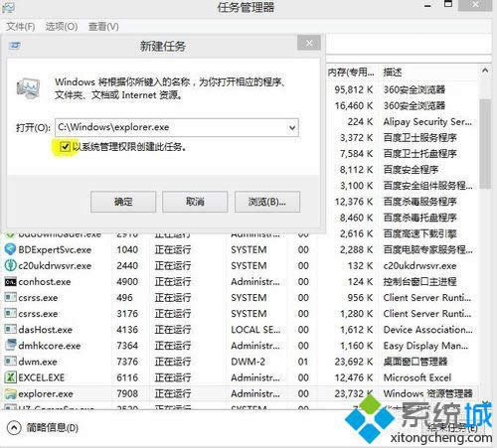Open the 选项(O) menu
497x448 pixels.
pos(62,26)
